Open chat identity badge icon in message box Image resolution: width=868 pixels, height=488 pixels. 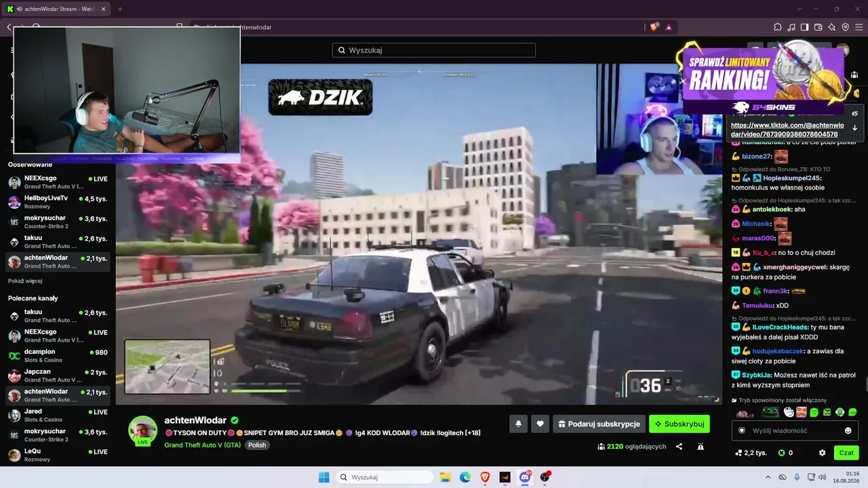(742, 430)
